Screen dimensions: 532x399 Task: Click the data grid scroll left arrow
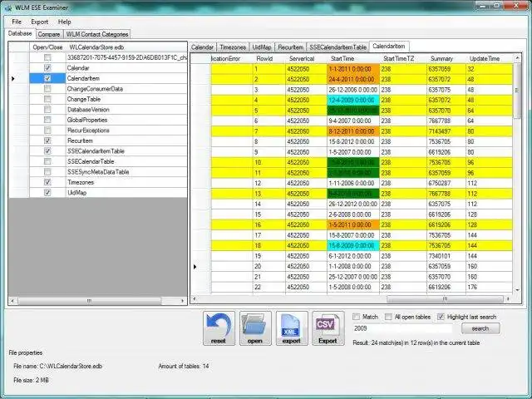click(195, 299)
